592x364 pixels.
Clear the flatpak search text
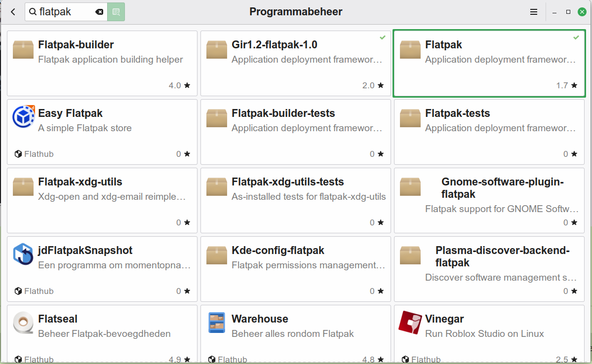pyautogui.click(x=99, y=12)
